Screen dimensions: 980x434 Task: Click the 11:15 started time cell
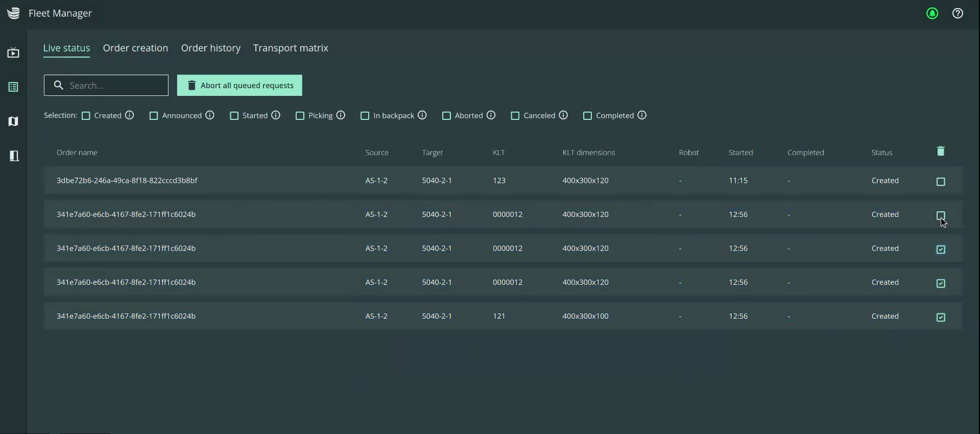coord(738,181)
